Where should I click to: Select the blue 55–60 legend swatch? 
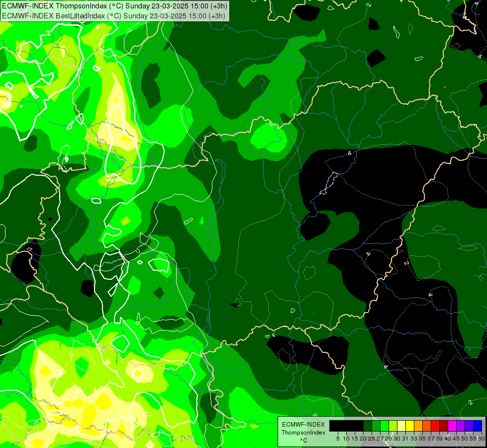478,426
